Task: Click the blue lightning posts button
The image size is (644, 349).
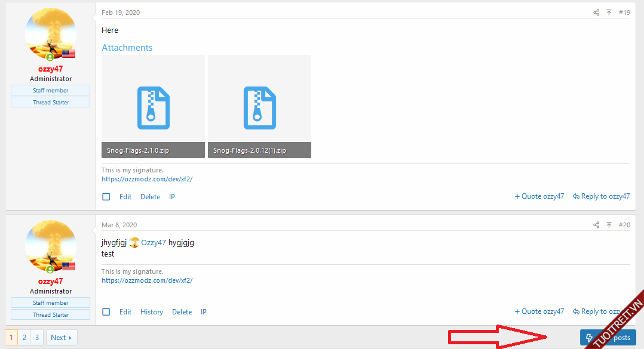Action: 608,338
